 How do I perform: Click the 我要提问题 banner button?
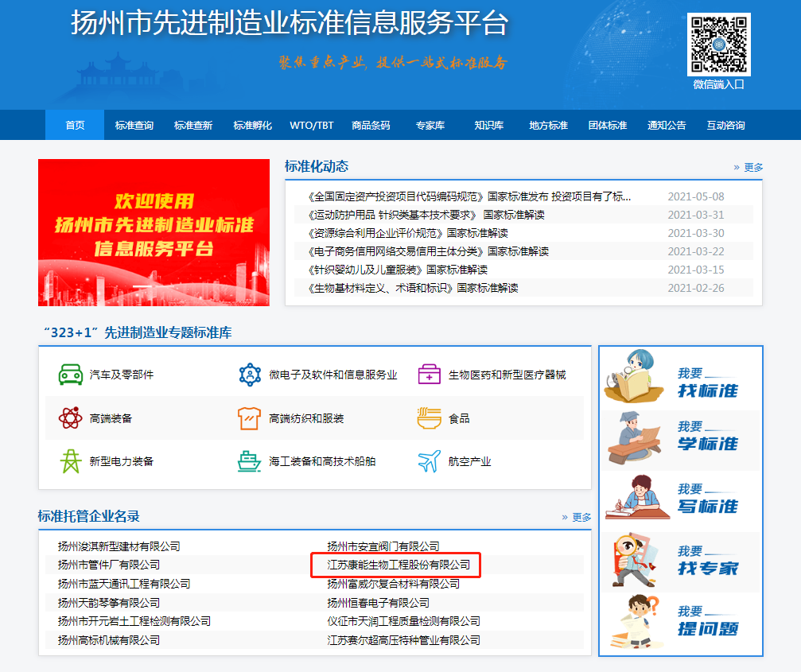click(681, 621)
